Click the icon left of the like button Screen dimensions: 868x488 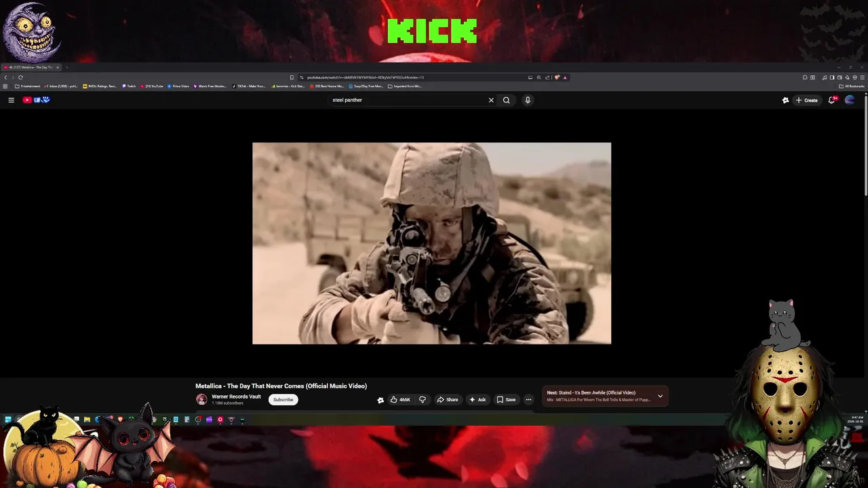[x=380, y=400]
